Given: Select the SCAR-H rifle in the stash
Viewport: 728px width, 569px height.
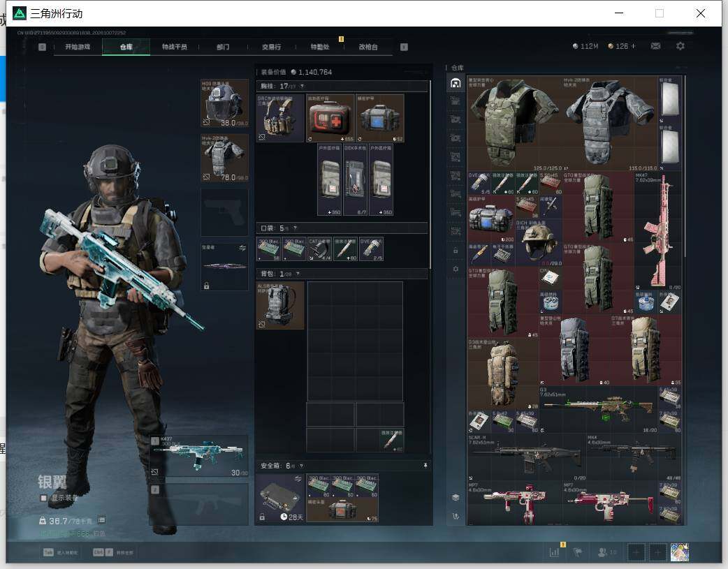Looking at the screenshot, I should [527, 457].
